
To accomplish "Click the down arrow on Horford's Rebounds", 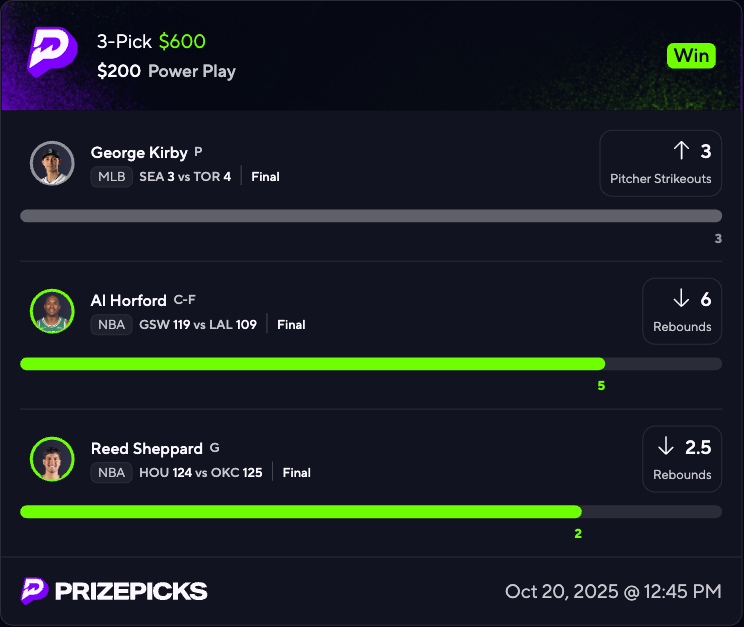I will point(681,298).
